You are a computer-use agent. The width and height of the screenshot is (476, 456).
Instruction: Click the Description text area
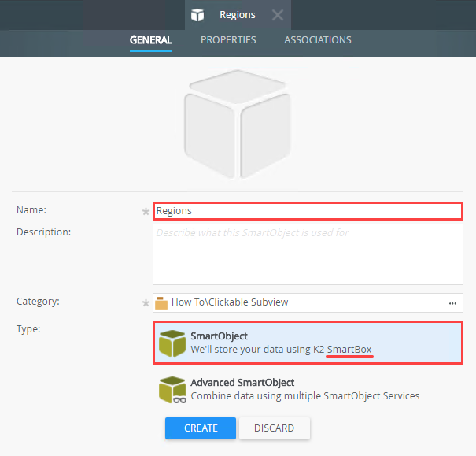(308, 254)
